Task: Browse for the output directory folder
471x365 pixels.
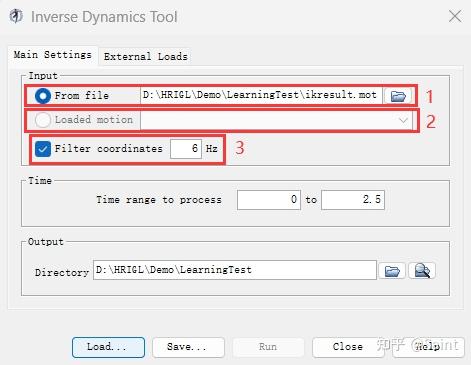Action: click(392, 271)
